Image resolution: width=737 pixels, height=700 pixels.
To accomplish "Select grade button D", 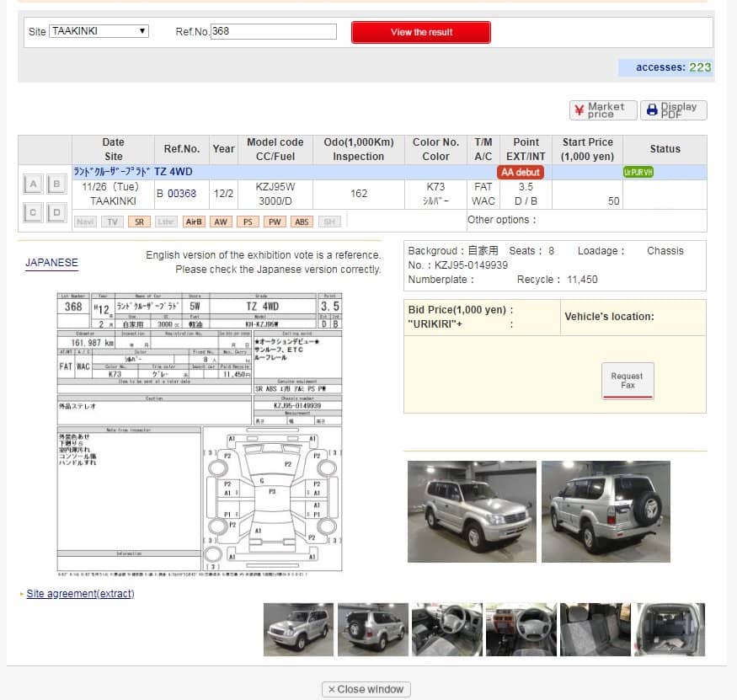I will click(56, 212).
